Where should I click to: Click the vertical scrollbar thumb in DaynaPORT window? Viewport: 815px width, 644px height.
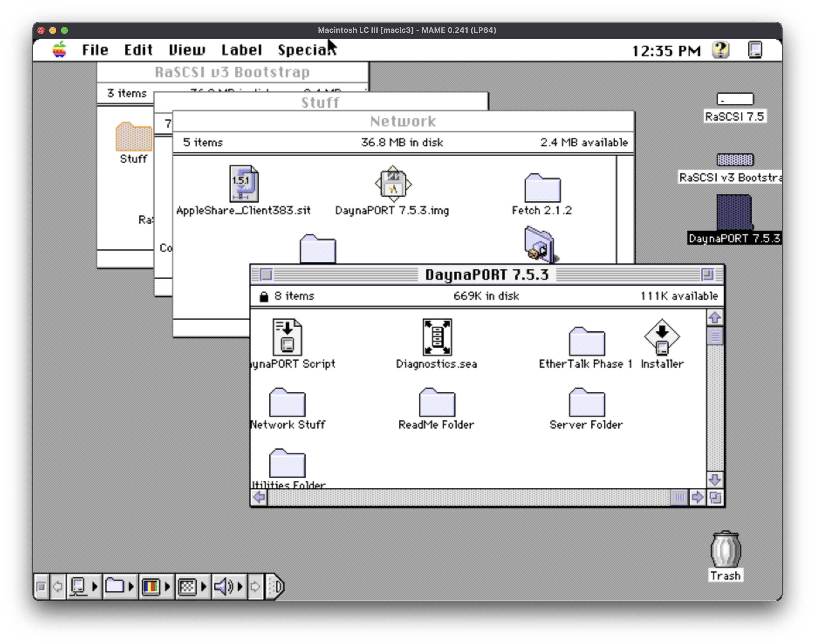(715, 336)
